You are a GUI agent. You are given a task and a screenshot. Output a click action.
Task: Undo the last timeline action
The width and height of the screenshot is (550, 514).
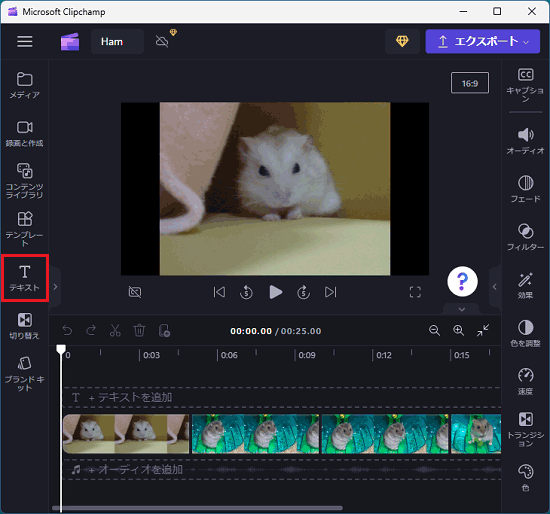[67, 331]
